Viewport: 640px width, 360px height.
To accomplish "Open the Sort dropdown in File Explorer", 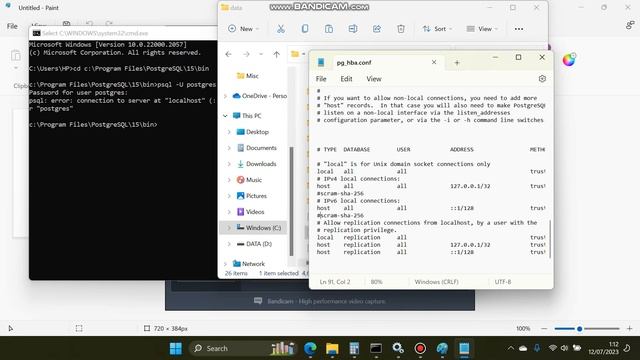I will [x=438, y=29].
